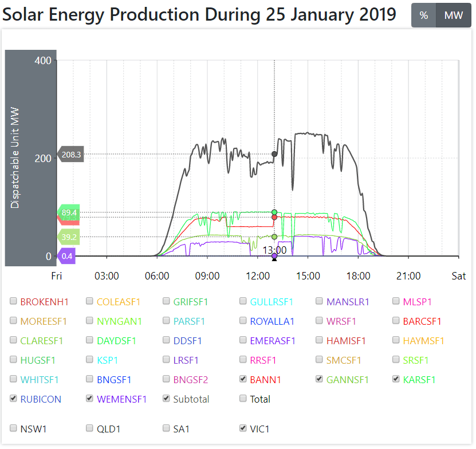Viewport: 476px width, 449px height.
Task: Switch chart units to percent
Action: 424,15
